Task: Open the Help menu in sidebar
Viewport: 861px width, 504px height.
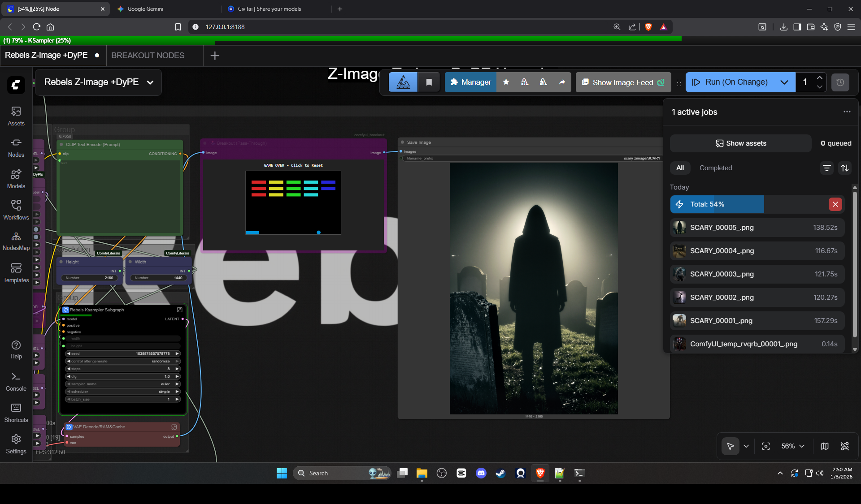Action: (x=16, y=349)
